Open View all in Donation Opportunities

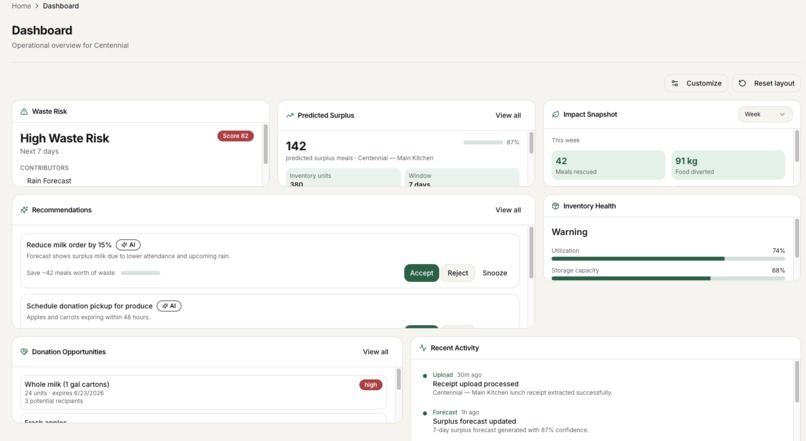(375, 352)
